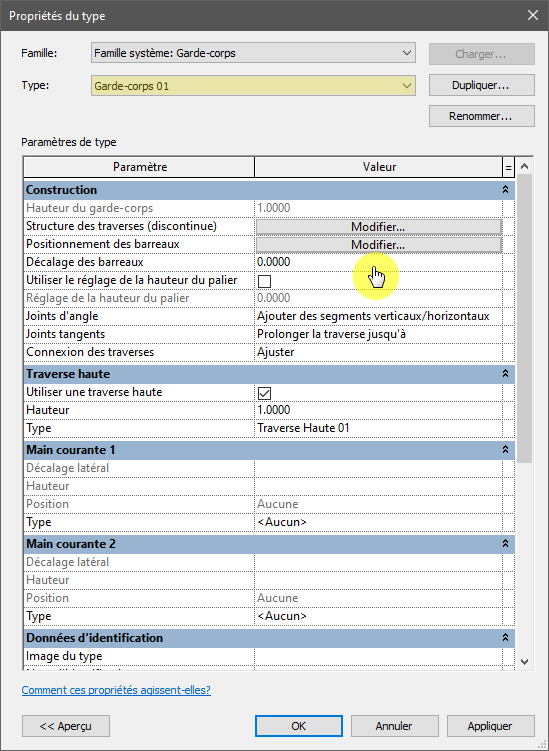This screenshot has width=549, height=751.
Task: Collapse the Main courante 1 group
Action: pyautogui.click(x=505, y=449)
